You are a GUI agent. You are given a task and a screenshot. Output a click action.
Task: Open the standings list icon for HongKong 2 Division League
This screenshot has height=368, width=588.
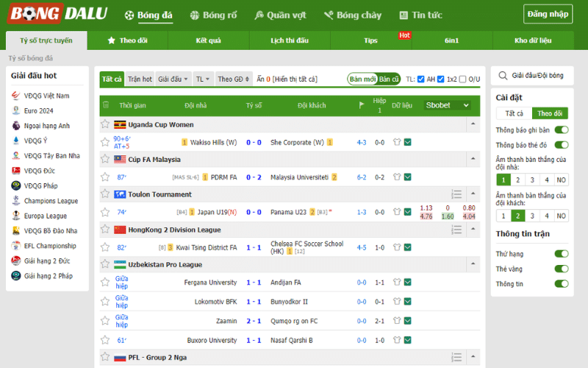pyautogui.click(x=456, y=230)
